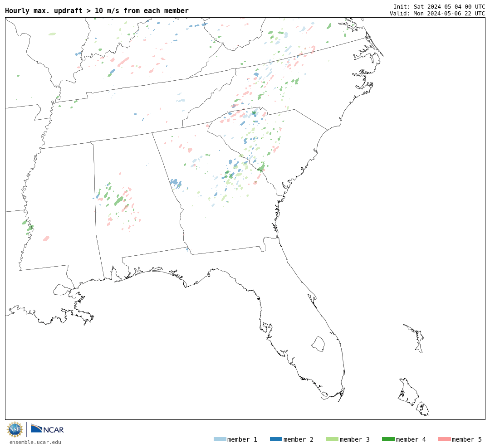Click the 'member 1' legend label
Screen dimensions: 490x448
(242, 439)
